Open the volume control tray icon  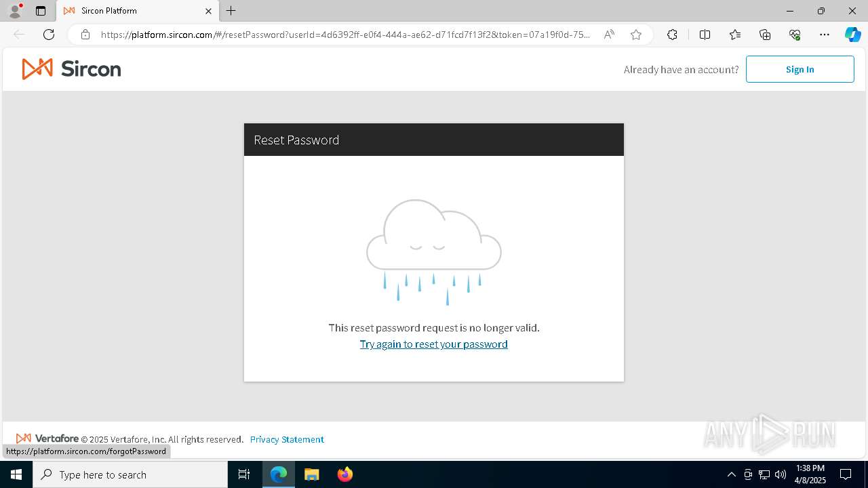click(781, 474)
